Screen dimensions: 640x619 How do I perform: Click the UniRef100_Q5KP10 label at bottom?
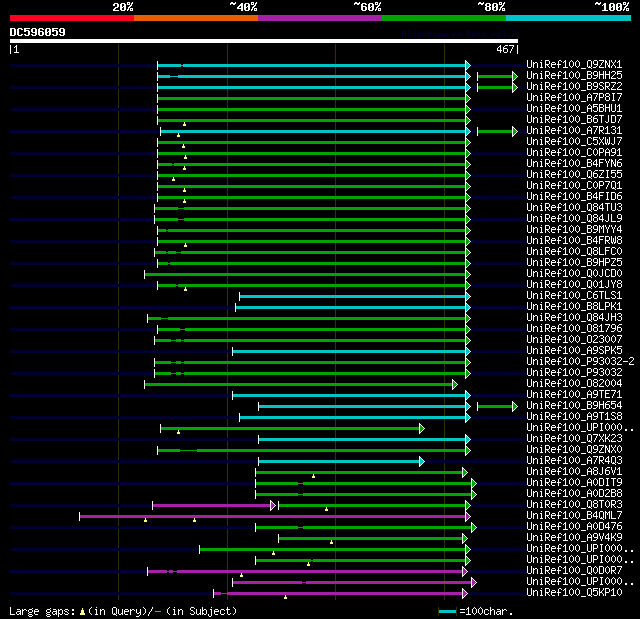point(574,592)
